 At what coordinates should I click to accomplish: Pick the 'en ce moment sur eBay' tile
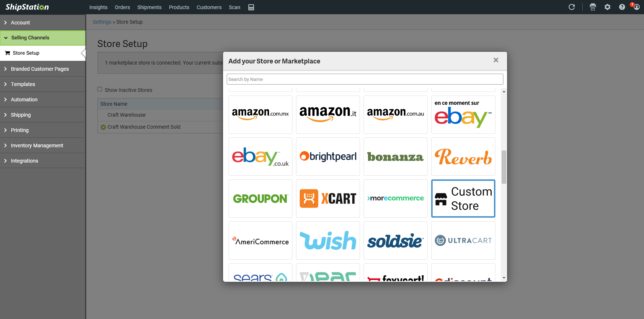[x=463, y=114]
